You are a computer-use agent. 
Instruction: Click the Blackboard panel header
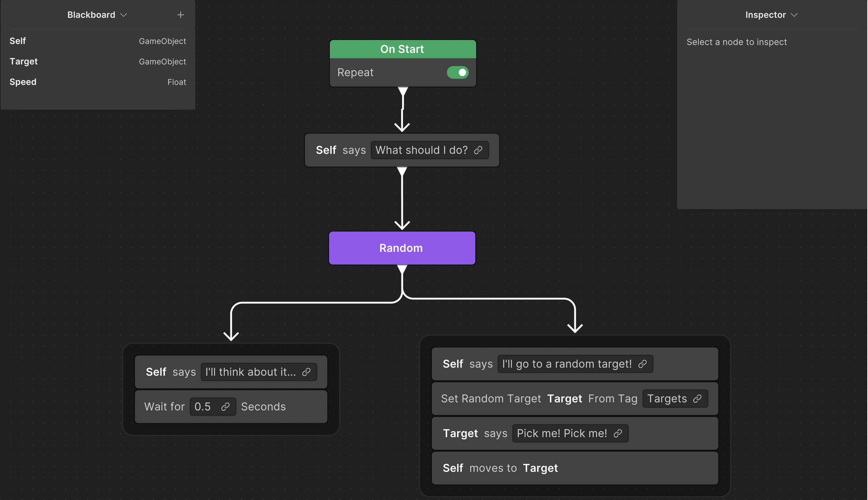tap(91, 15)
